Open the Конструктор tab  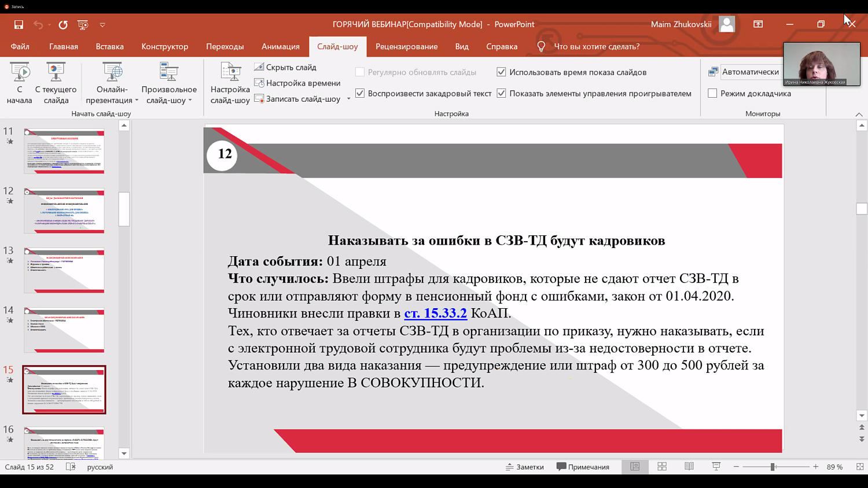[165, 46]
